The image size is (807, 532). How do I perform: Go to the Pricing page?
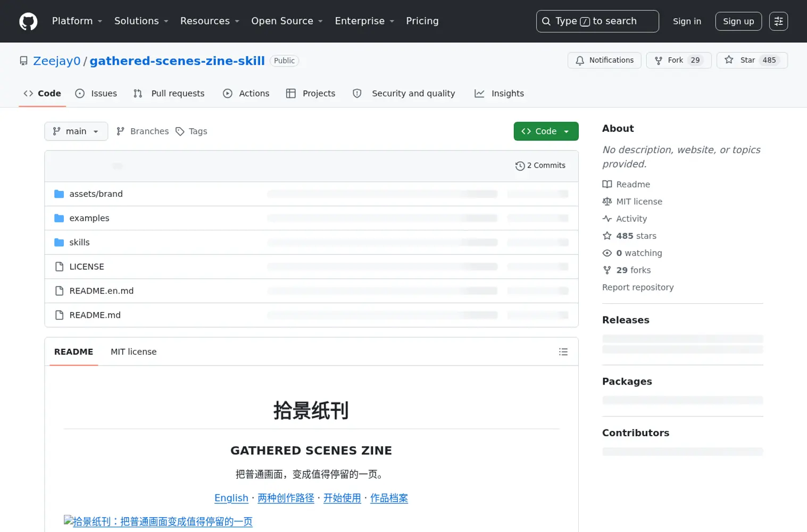[x=422, y=21]
